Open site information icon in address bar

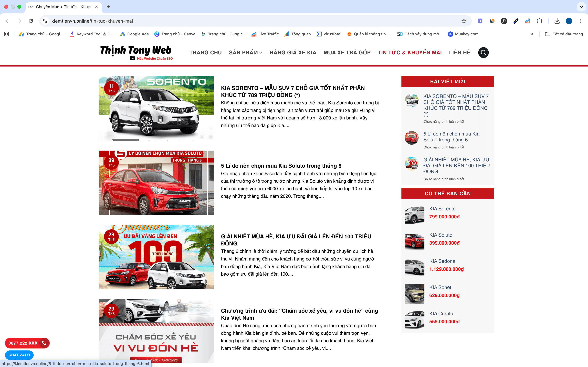point(45,21)
